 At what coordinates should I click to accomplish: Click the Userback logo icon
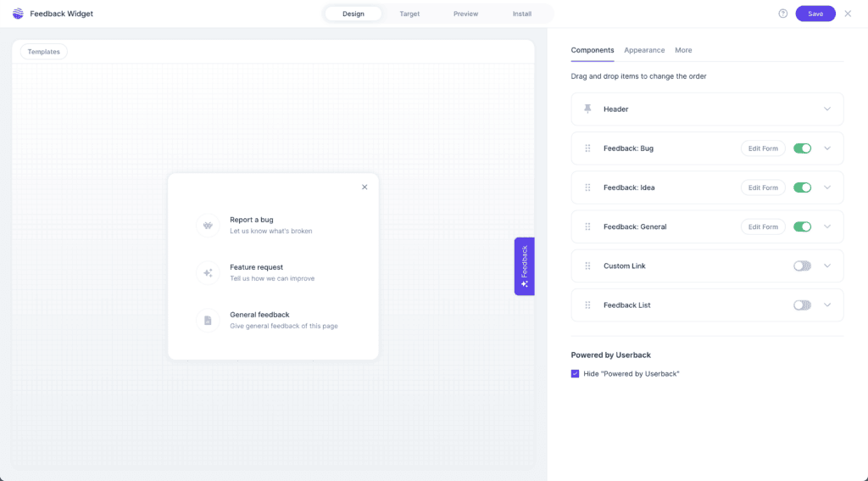pos(19,14)
